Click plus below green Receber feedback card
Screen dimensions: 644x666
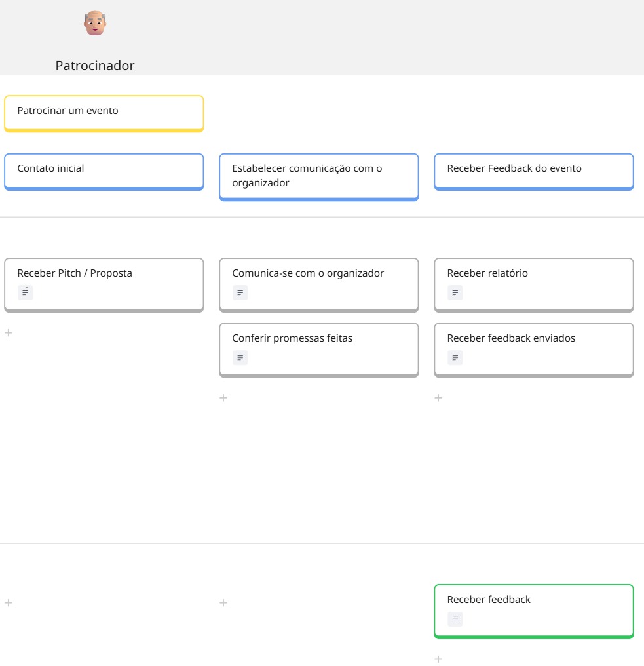tap(438, 659)
